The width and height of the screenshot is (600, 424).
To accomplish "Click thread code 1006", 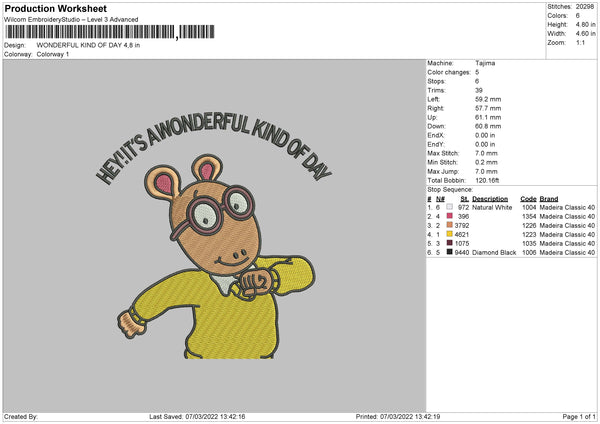I will 529,253.
